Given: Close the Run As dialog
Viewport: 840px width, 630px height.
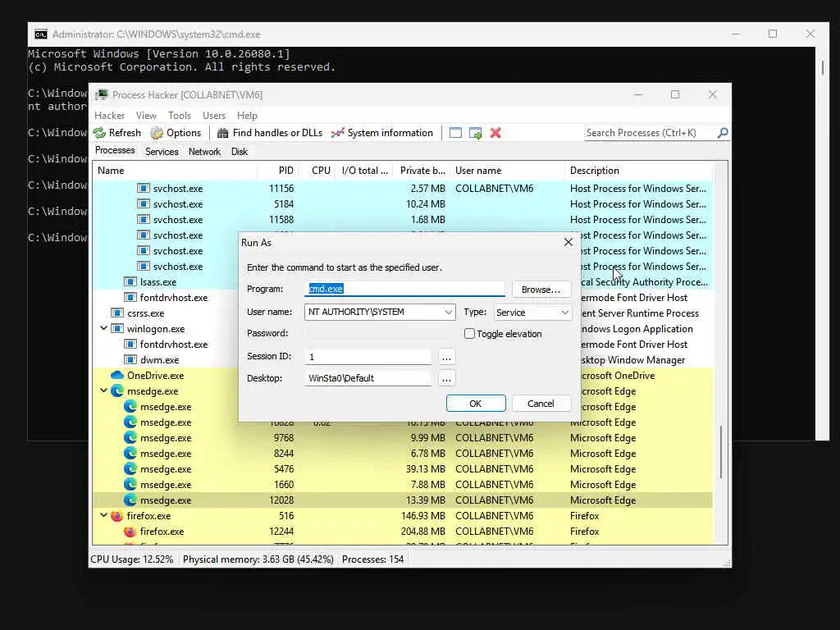Looking at the screenshot, I should [568, 242].
